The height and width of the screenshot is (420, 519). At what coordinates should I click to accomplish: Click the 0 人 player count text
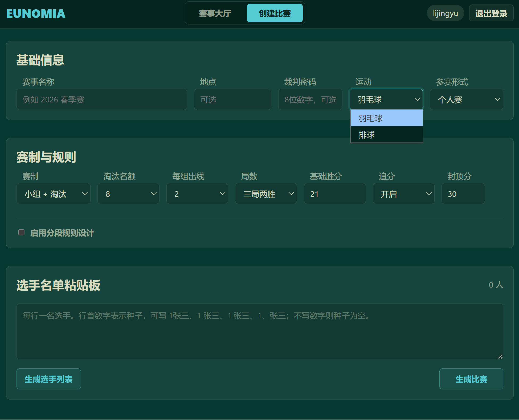coord(496,285)
